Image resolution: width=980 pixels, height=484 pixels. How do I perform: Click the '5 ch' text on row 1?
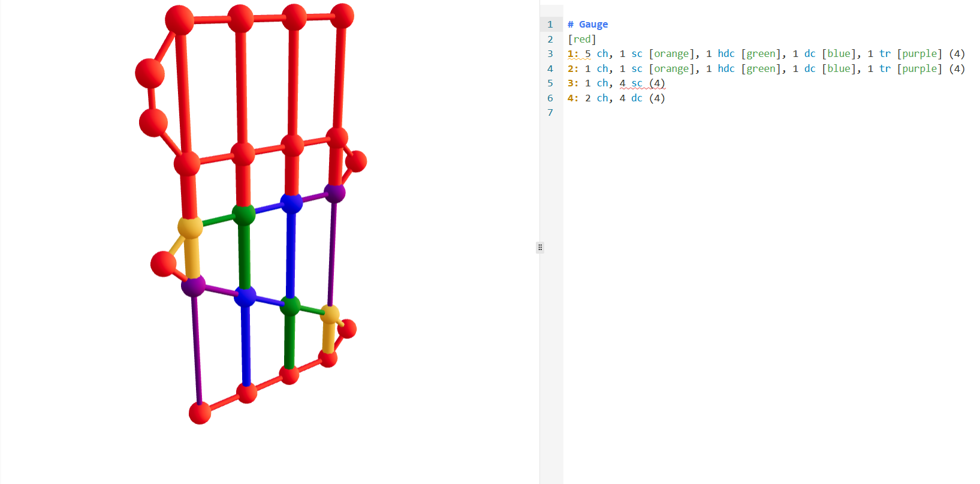[596, 54]
